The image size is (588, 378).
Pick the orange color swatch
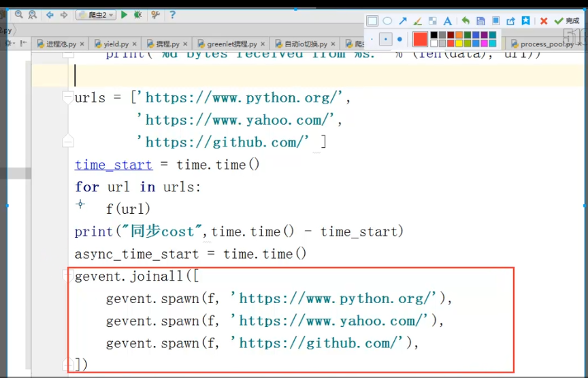point(459,35)
